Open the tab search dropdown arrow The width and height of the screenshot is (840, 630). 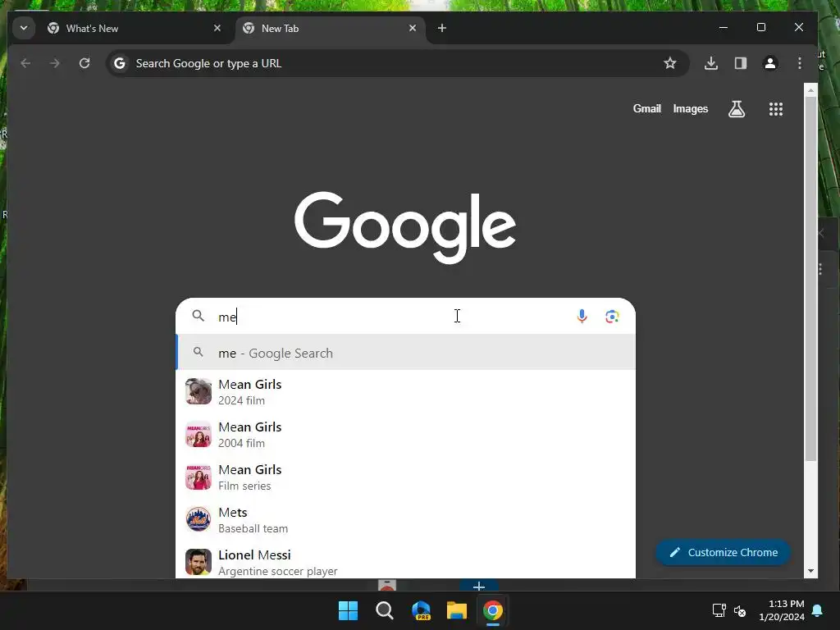[x=24, y=28]
